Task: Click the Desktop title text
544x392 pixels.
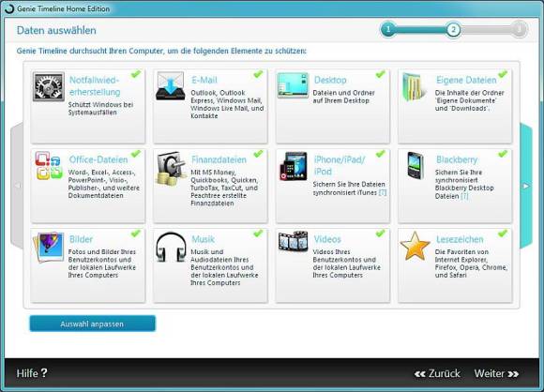Action: 330,80
